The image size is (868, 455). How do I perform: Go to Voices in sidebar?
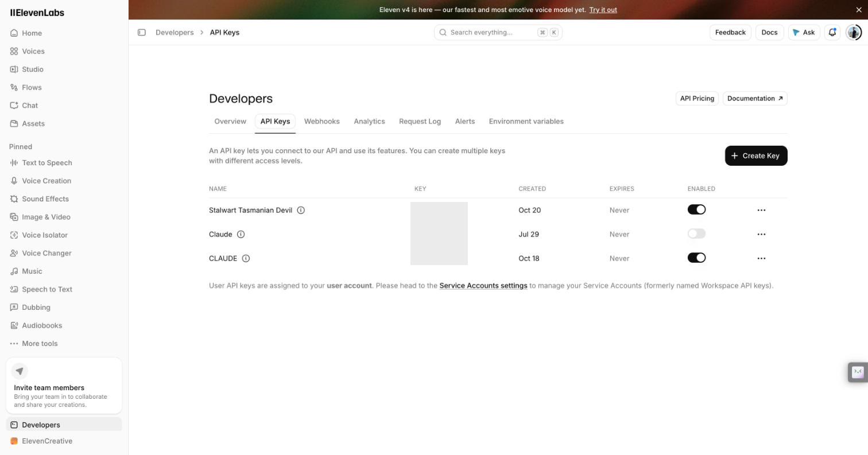coord(64,51)
